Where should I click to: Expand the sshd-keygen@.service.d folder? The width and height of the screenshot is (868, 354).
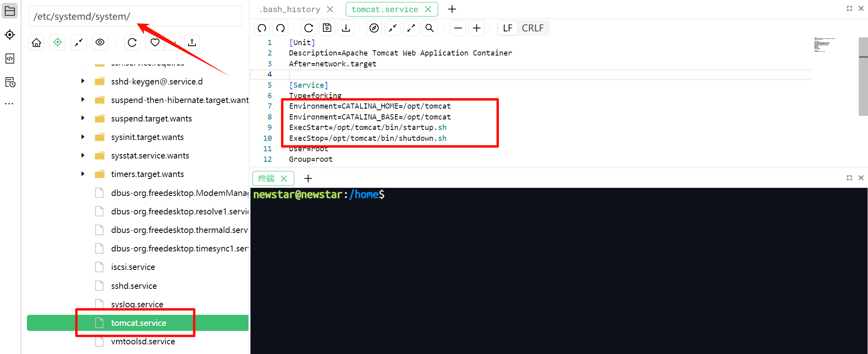coord(83,81)
